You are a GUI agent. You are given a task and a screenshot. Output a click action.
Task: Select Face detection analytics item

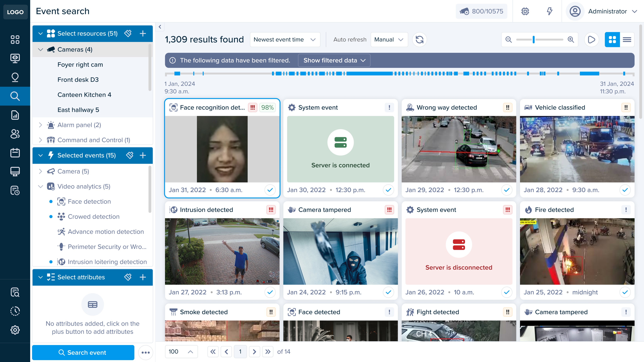[89, 201]
